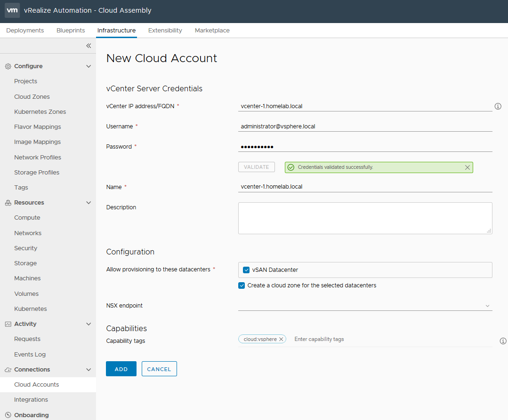The image size is (508, 420).
Task: Click the Description box resize handle
Action: tap(489, 231)
